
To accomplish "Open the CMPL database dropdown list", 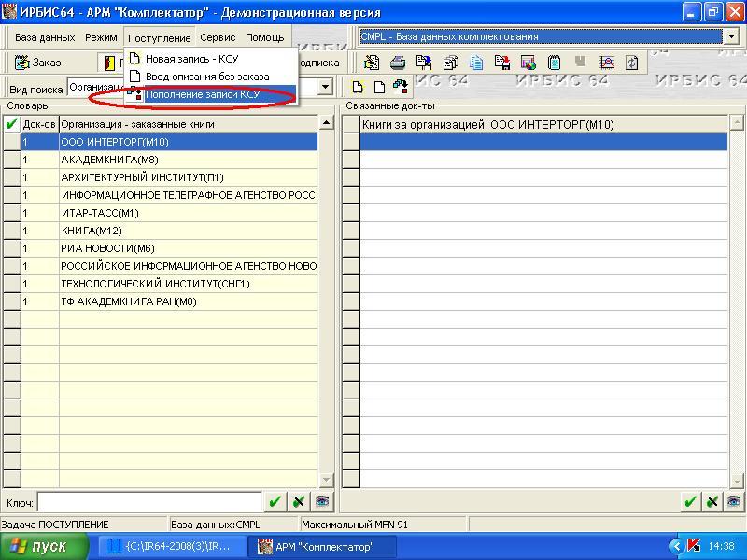I will [730, 36].
